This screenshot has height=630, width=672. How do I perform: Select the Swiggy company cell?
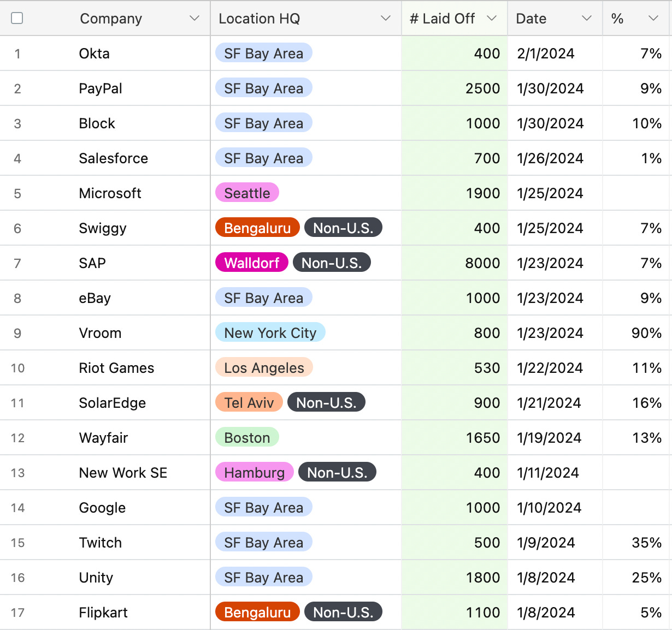pos(105,228)
